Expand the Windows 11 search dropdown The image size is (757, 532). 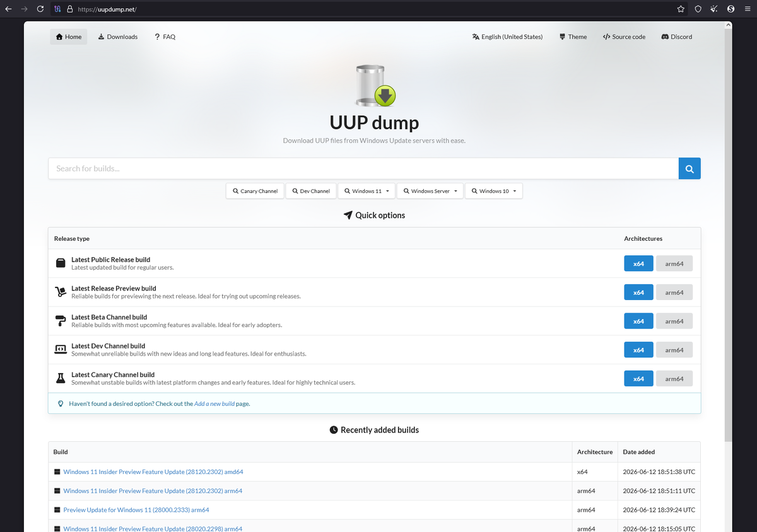tap(367, 191)
